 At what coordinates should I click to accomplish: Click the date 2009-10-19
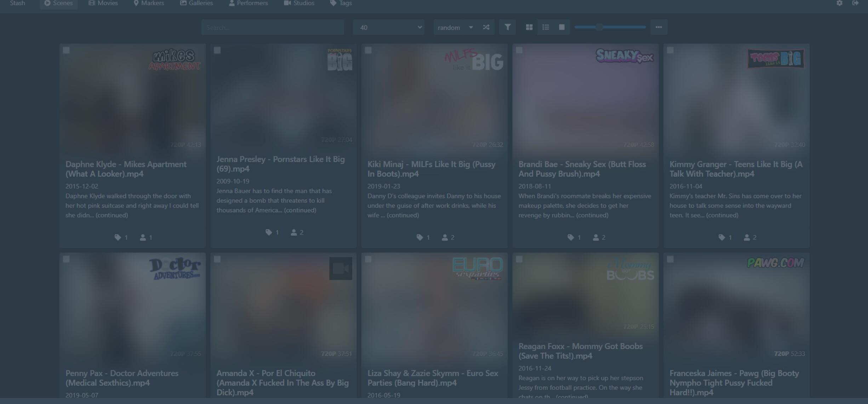pos(233,181)
